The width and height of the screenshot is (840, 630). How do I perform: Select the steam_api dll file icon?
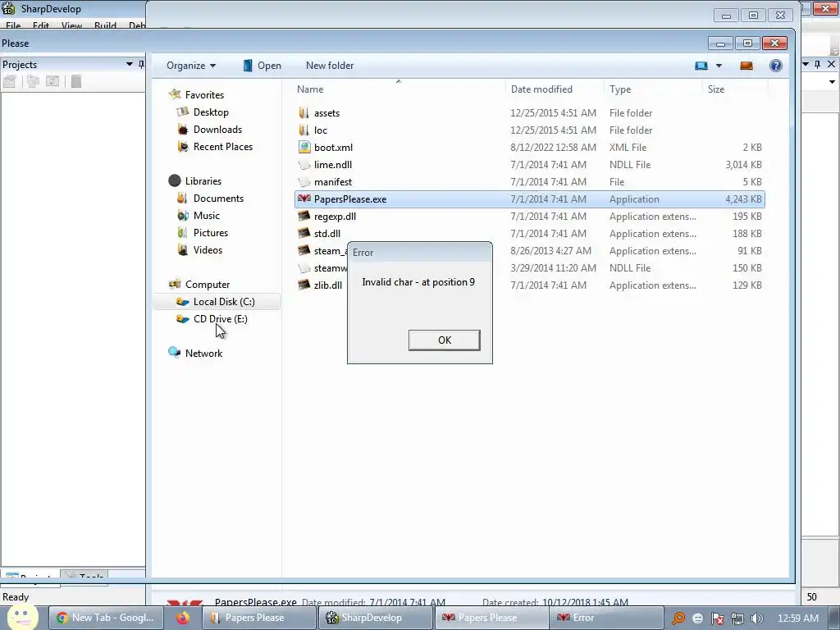(304, 250)
